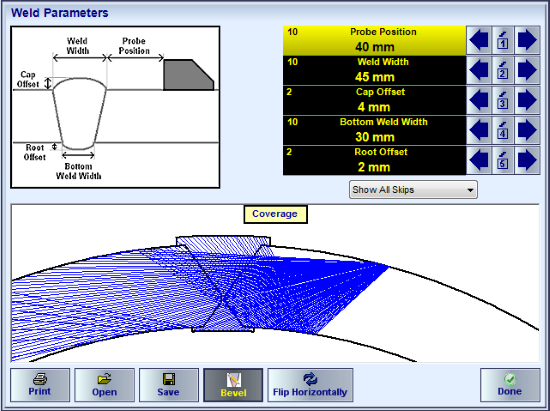The width and height of the screenshot is (550, 411).
Task: Click Flip Horizontally button
Action: [310, 385]
